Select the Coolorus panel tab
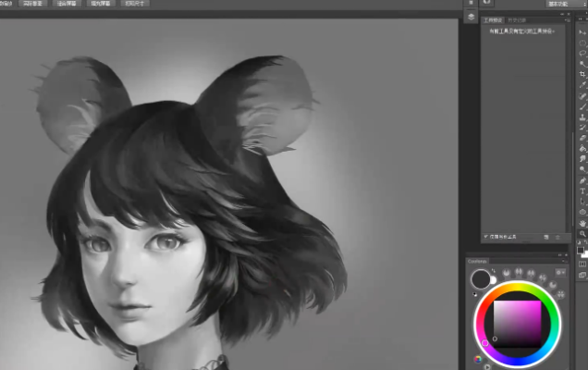588x370 pixels. point(477,261)
